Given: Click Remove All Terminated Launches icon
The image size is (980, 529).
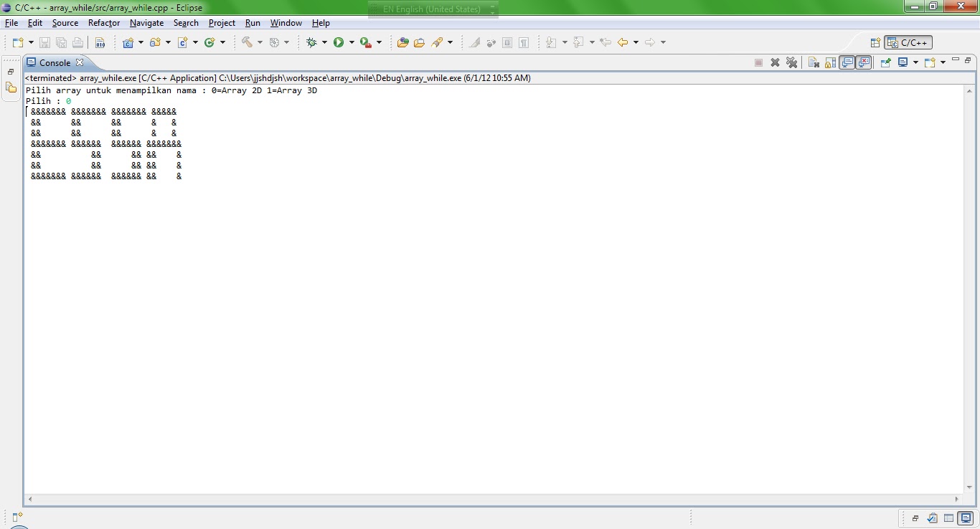Looking at the screenshot, I should [x=791, y=62].
